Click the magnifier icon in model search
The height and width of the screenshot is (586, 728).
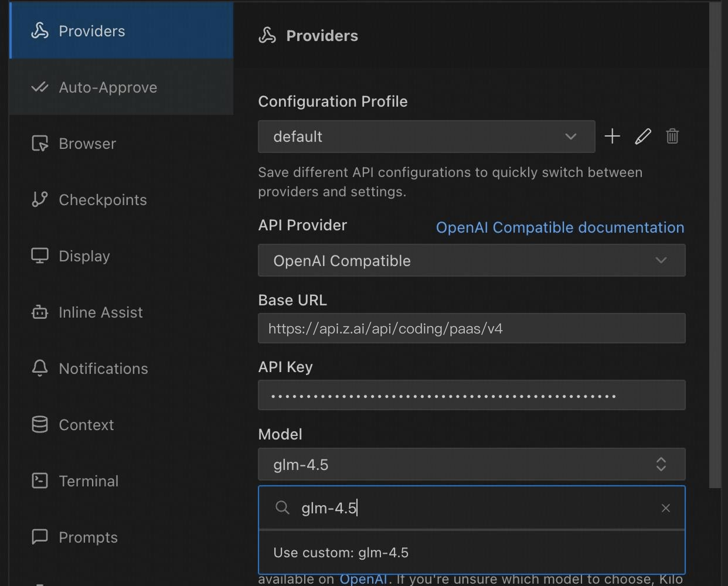[282, 508]
